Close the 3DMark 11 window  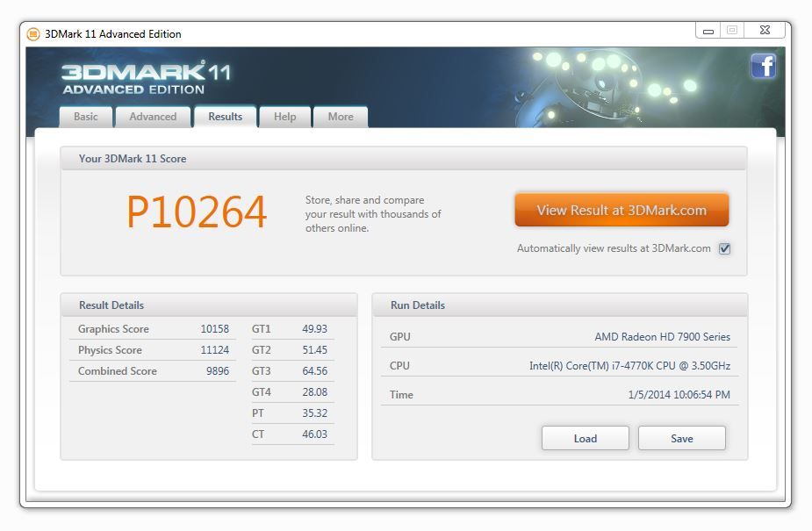click(x=765, y=30)
